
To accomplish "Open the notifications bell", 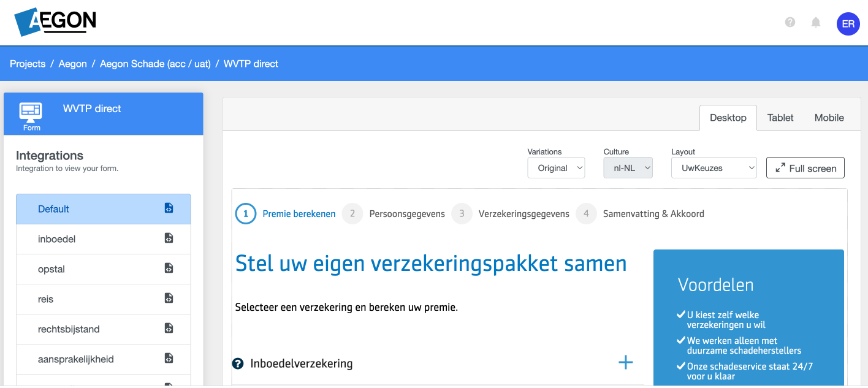I will (x=816, y=22).
